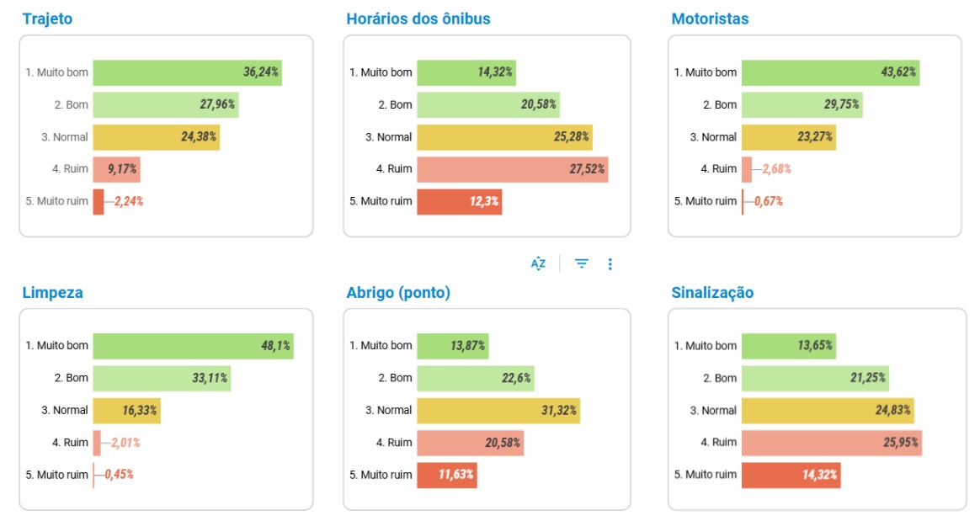Select the 36,24% Muito bom bar in Trajeto
Image resolution: width=980 pixels, height=521 pixels.
(x=188, y=72)
